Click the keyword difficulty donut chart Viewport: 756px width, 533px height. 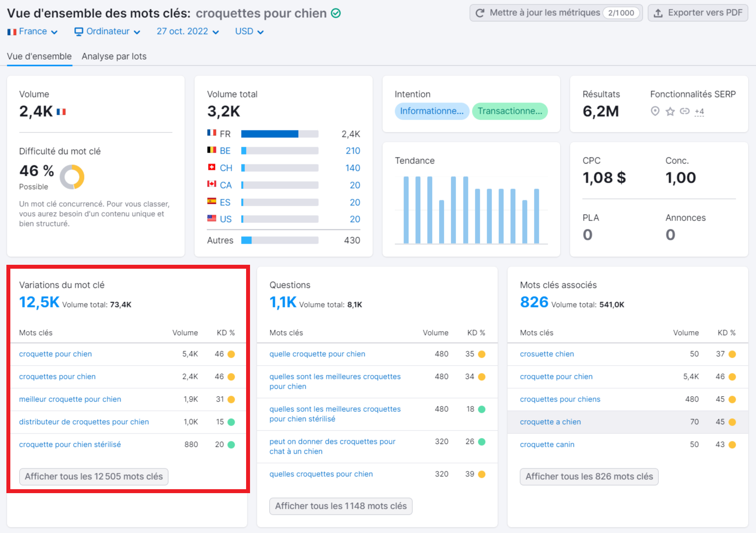pyautogui.click(x=72, y=177)
